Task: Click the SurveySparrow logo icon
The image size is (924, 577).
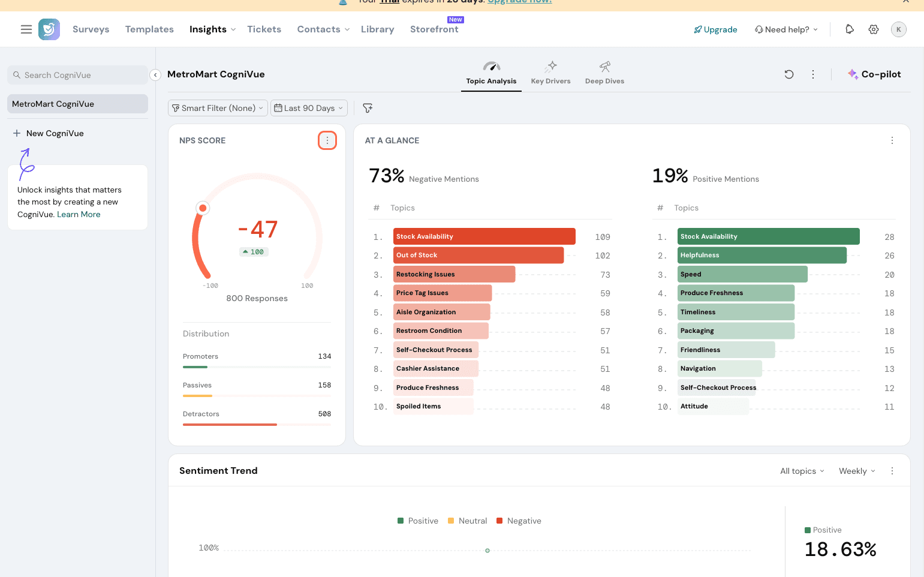Action: point(49,29)
